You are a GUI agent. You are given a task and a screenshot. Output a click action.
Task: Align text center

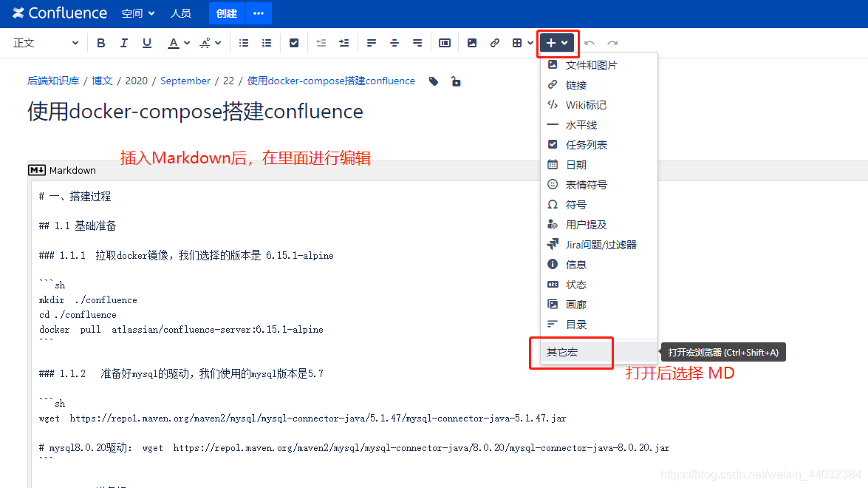pos(394,43)
